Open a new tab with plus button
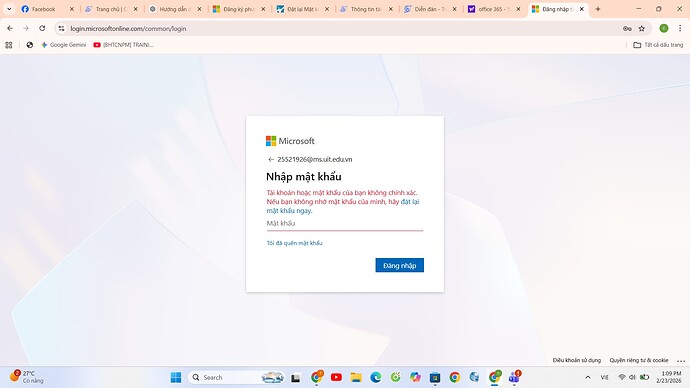This screenshot has height=388, width=690. coord(598,9)
